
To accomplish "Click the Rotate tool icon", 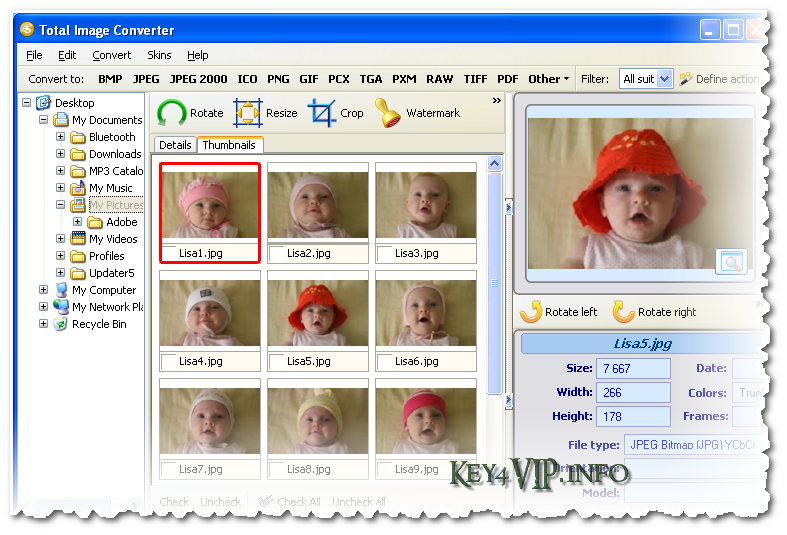I will point(171,113).
